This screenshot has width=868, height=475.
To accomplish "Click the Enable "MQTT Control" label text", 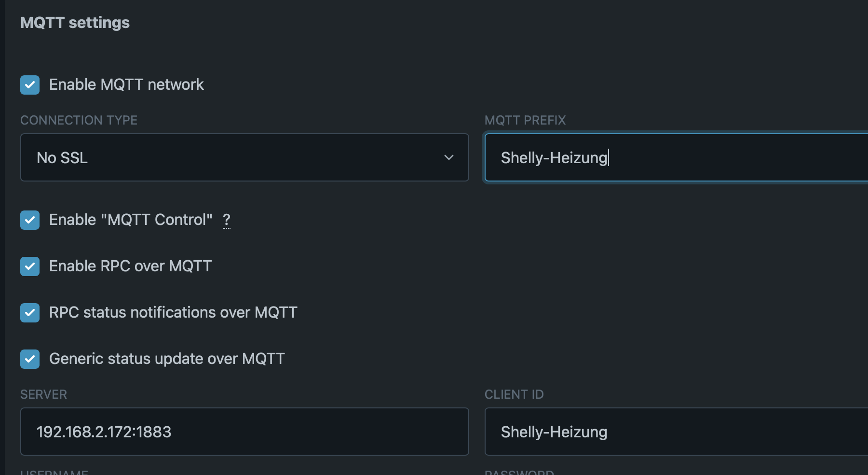I will tap(131, 220).
